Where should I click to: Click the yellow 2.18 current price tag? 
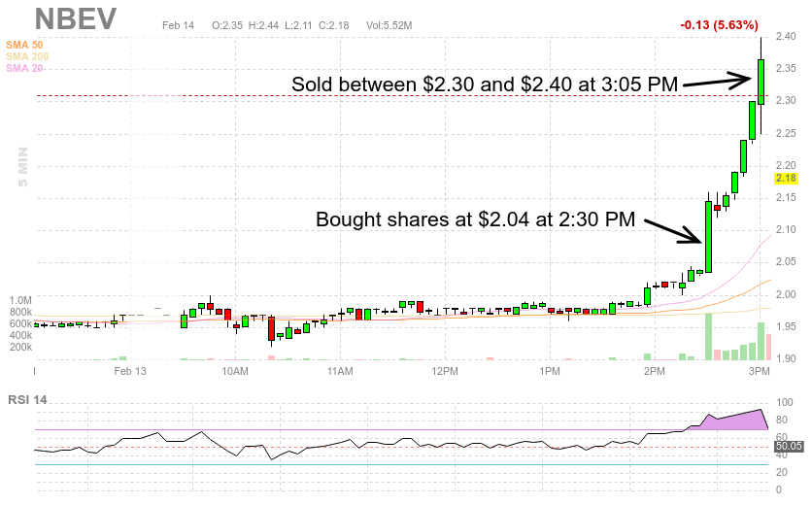(x=786, y=178)
